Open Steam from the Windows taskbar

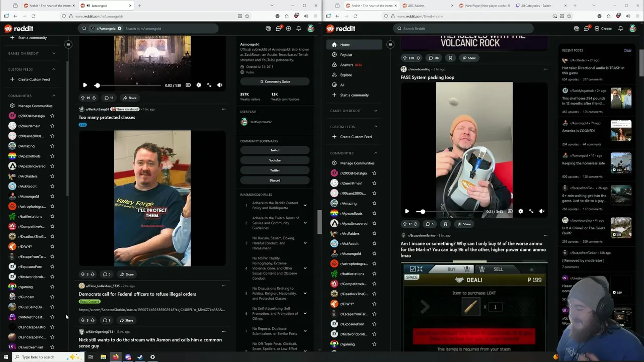(x=140, y=357)
